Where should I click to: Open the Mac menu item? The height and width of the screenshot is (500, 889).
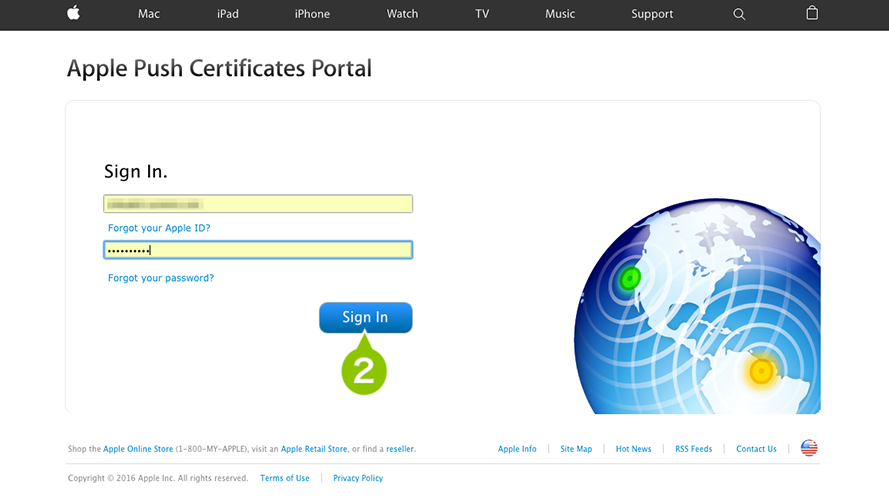coord(149,14)
